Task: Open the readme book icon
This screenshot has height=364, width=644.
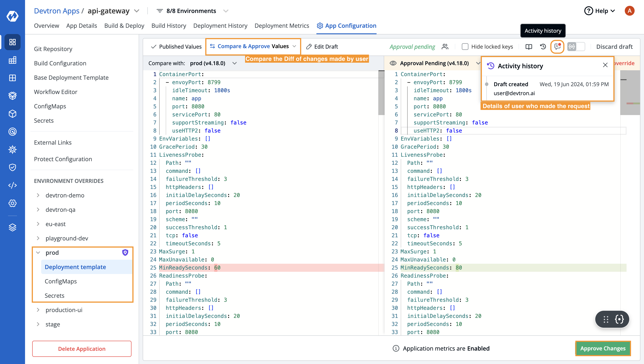Action: pos(528,47)
